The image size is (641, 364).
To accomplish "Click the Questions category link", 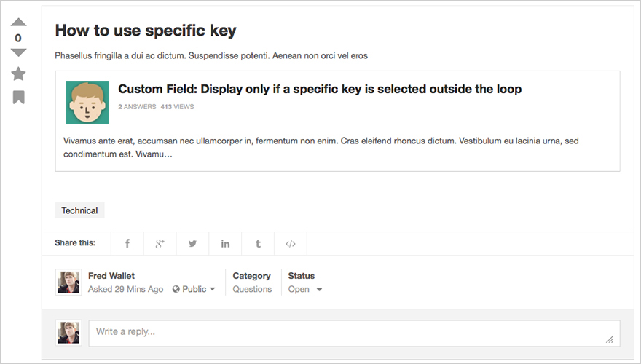I will [252, 289].
